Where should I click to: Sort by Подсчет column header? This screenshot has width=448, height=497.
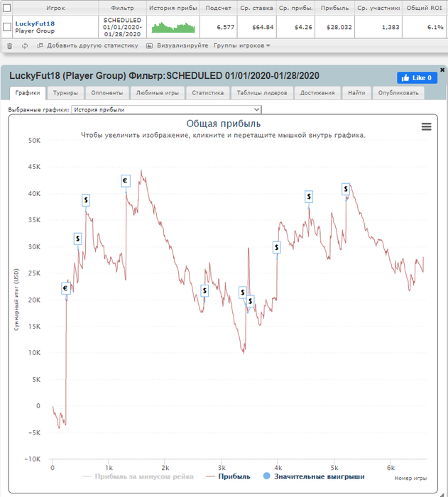click(218, 8)
